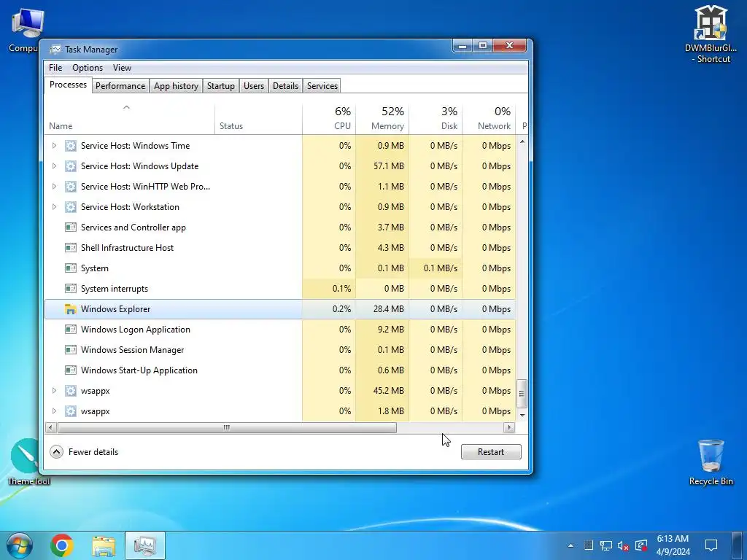Expand the wsappx group using 1.8 MB

pyautogui.click(x=54, y=411)
